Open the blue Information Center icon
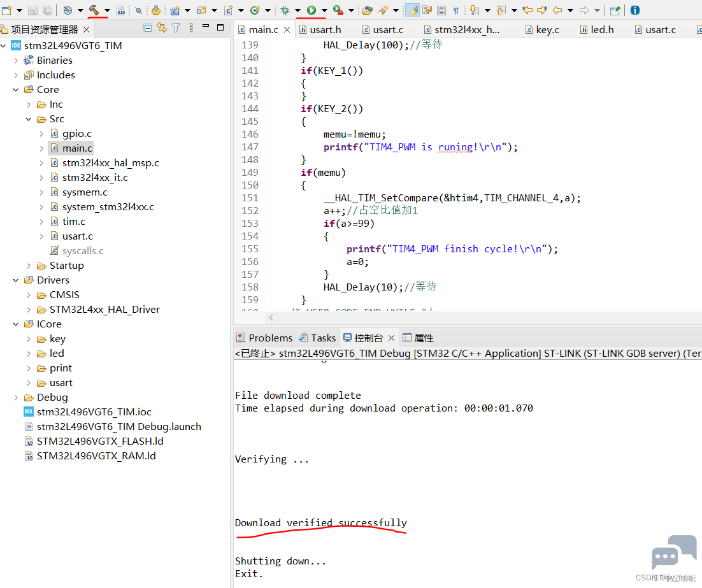Viewport: 702px width, 588px height. point(635,10)
